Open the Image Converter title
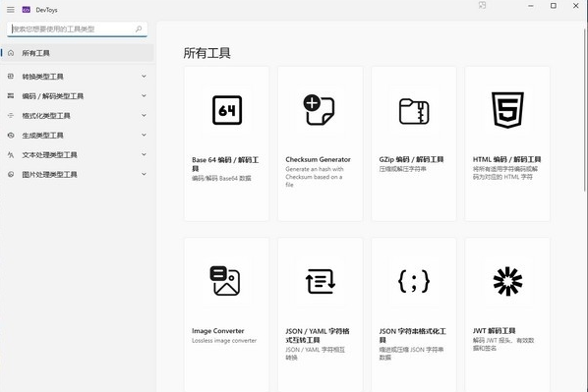 click(218, 331)
